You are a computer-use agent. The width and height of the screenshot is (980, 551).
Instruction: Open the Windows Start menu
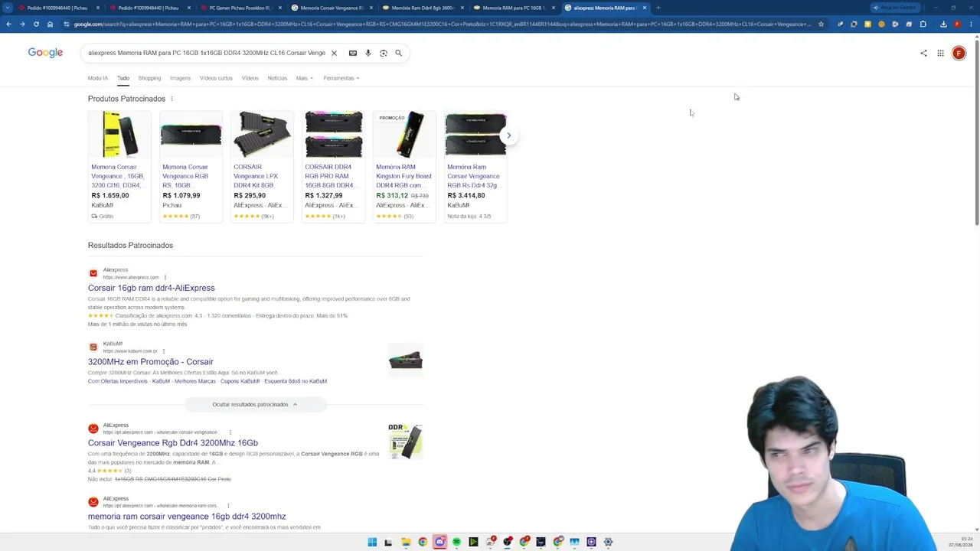(x=372, y=542)
